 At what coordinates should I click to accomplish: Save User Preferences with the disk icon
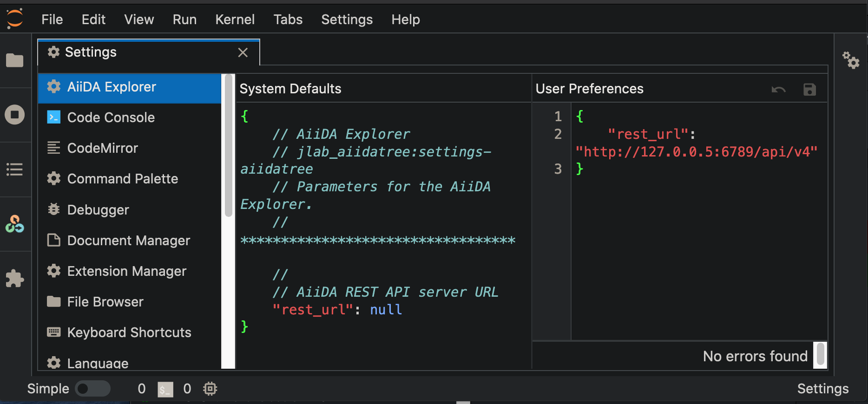[809, 89]
